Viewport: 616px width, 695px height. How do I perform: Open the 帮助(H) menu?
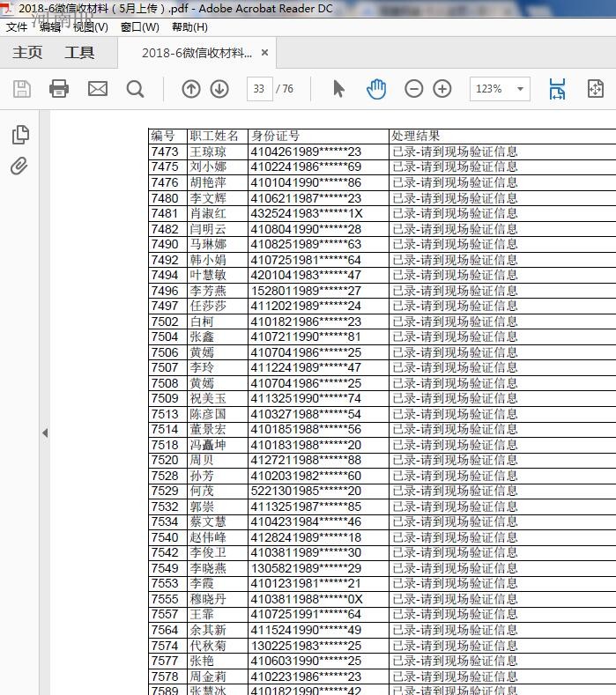pyautogui.click(x=189, y=27)
